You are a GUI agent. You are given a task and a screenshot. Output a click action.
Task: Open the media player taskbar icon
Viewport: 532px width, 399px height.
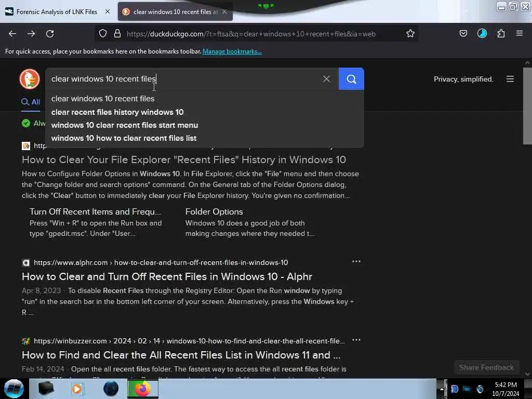coord(77,389)
